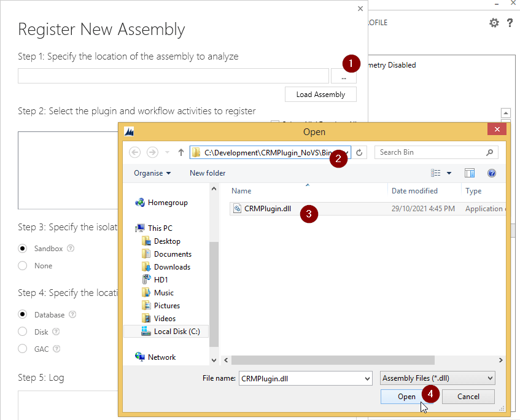Click the horizontal scrollbar in file list

click(333, 360)
